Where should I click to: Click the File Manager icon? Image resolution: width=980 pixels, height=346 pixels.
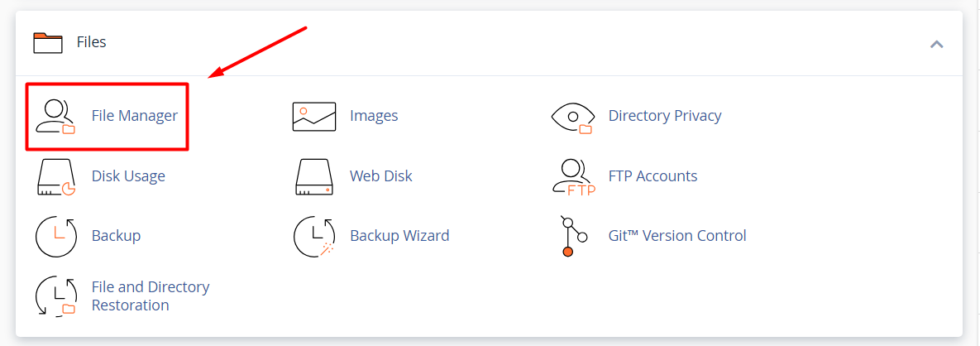coord(55,117)
